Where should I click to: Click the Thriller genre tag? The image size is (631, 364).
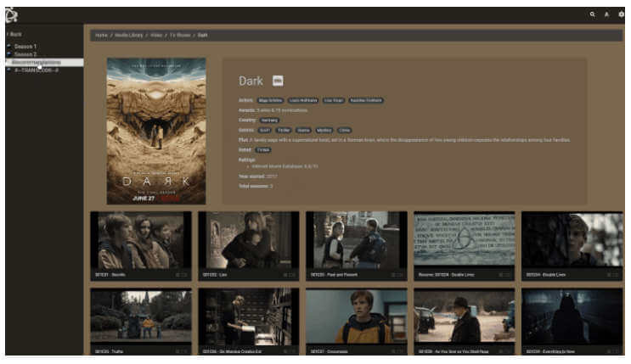point(284,131)
